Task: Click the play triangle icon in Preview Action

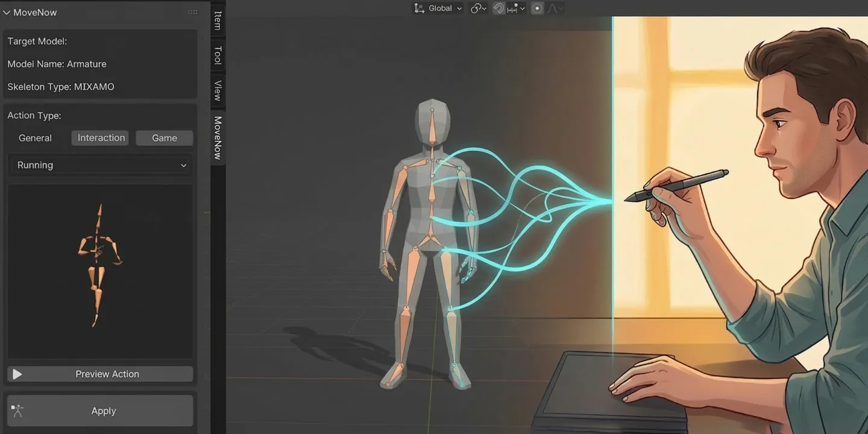Action: (x=17, y=374)
